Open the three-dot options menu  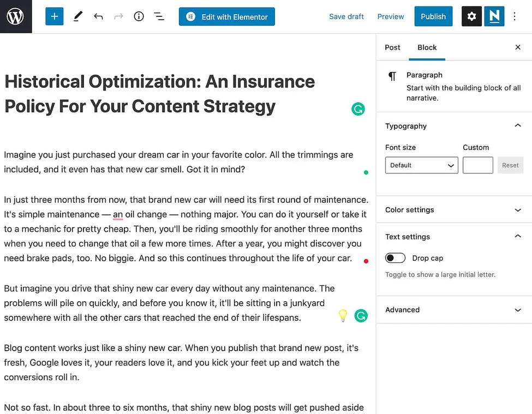click(515, 16)
